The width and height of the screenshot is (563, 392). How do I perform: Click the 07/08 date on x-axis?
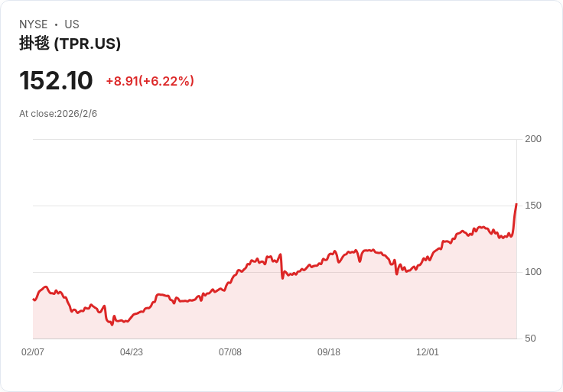point(230,352)
